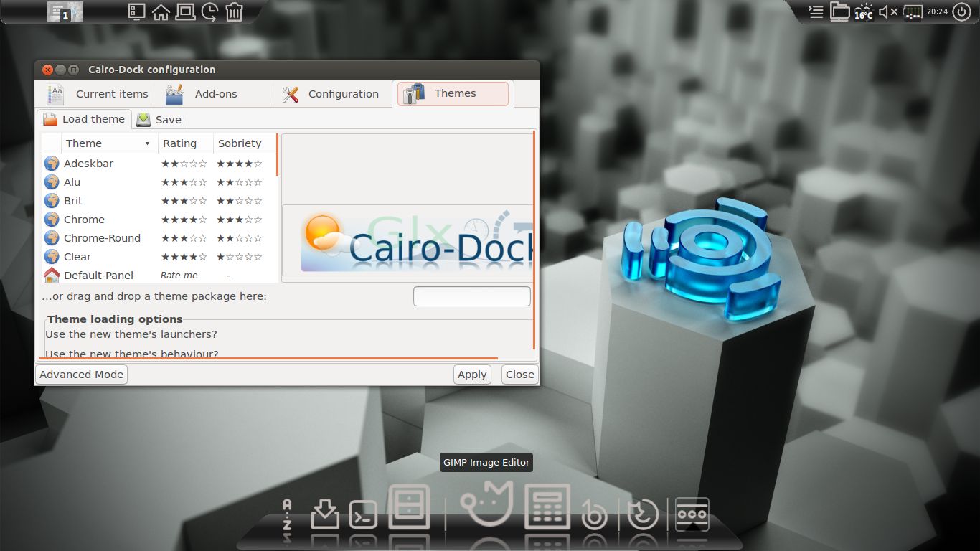Click the laptop icon in the top panel
Viewport: 980px width, 551px height.
point(185,11)
